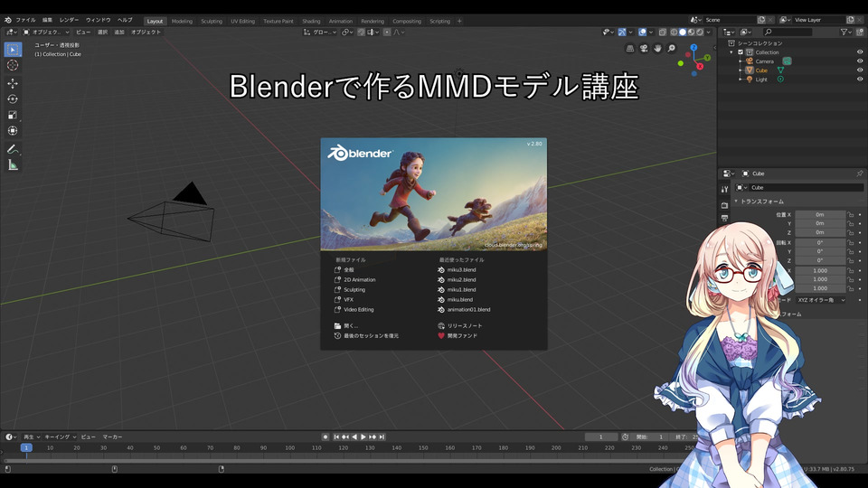Collapse the Collection tree in outliner
This screenshot has width=868, height=488.
click(731, 52)
